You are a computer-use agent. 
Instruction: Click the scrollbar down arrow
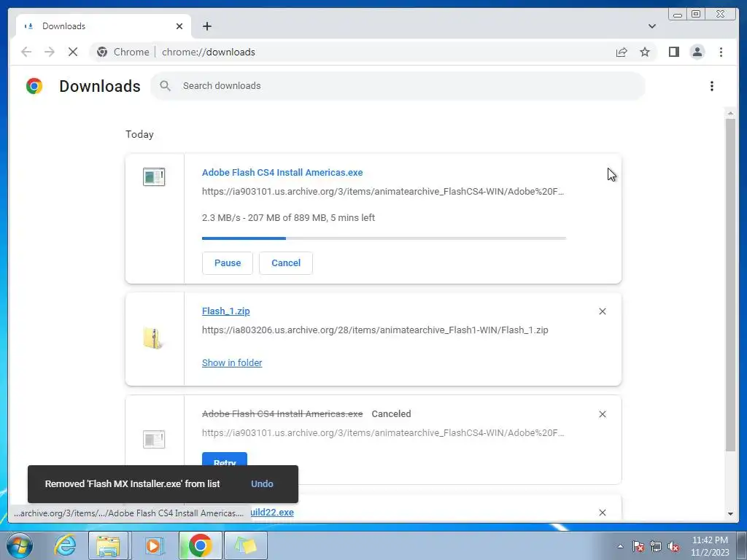[x=730, y=514]
